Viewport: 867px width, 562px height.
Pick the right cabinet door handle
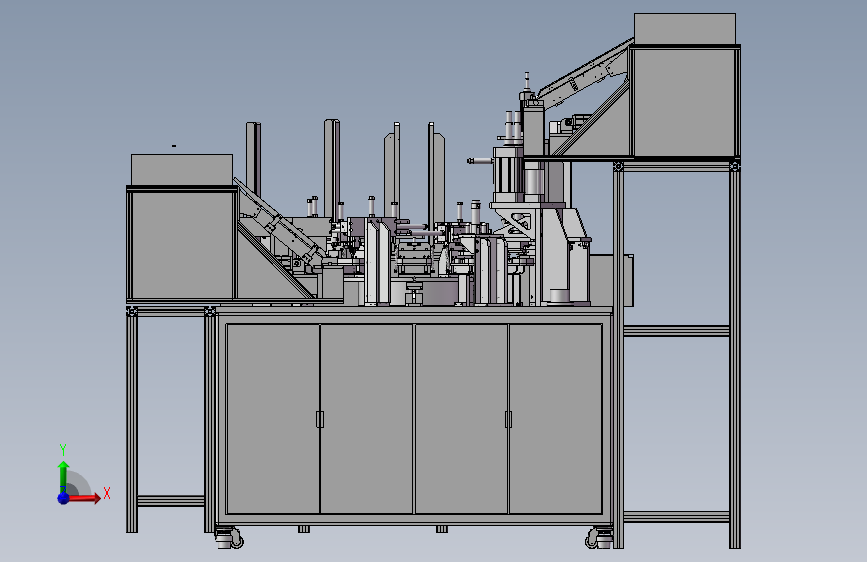508,419
